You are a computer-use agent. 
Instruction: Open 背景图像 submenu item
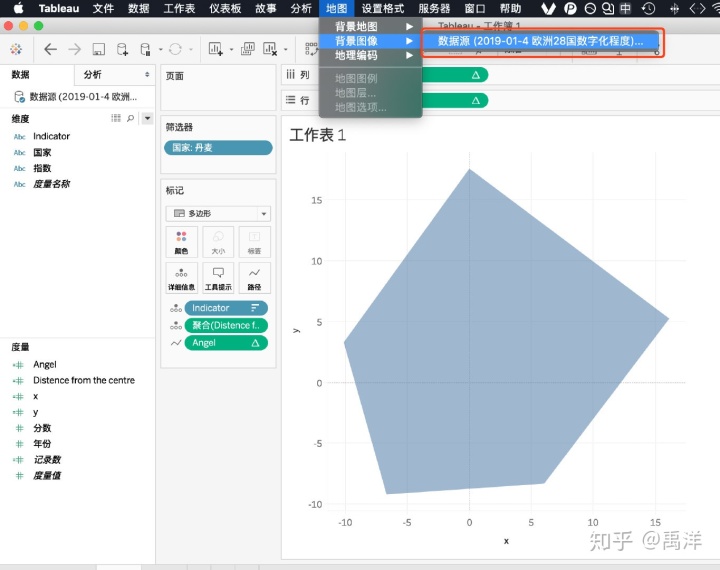click(x=371, y=41)
